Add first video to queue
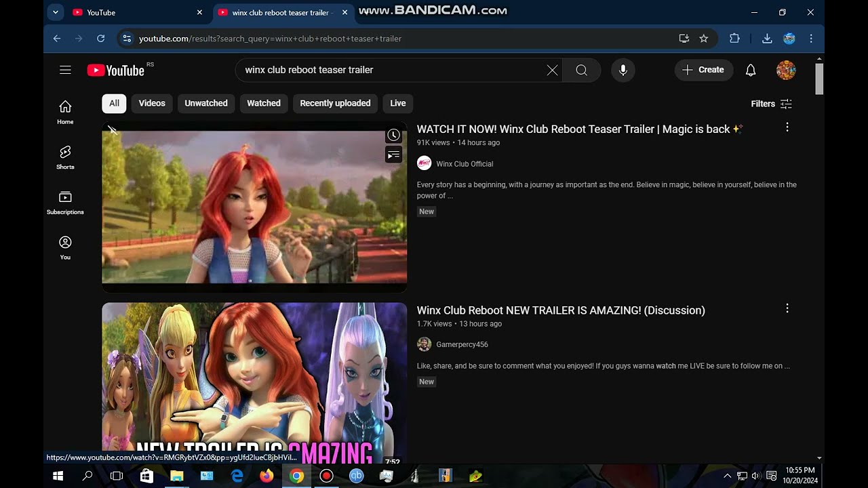This screenshot has height=488, width=868. click(393, 155)
